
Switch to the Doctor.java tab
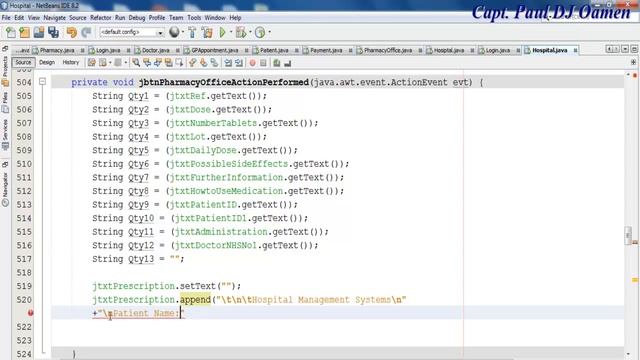click(156, 50)
